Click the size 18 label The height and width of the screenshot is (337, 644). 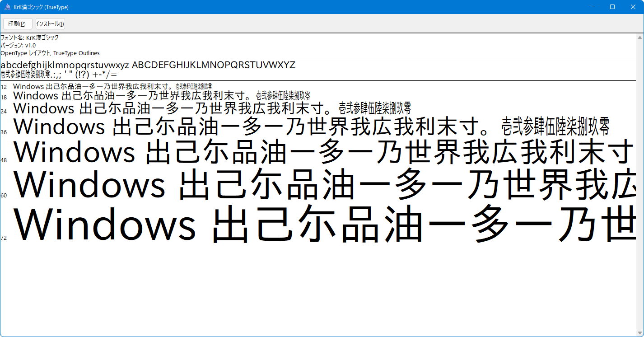pyautogui.click(x=4, y=97)
